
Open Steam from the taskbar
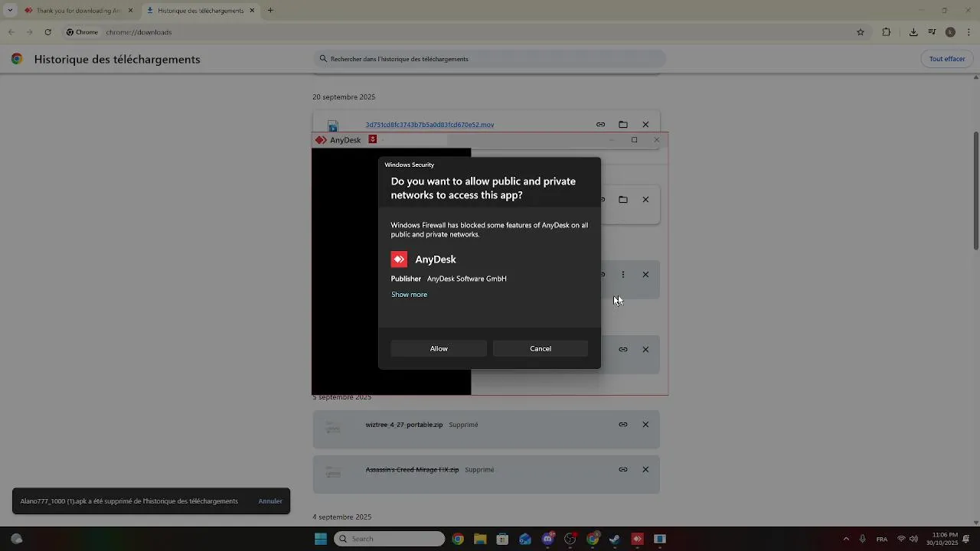tap(615, 539)
